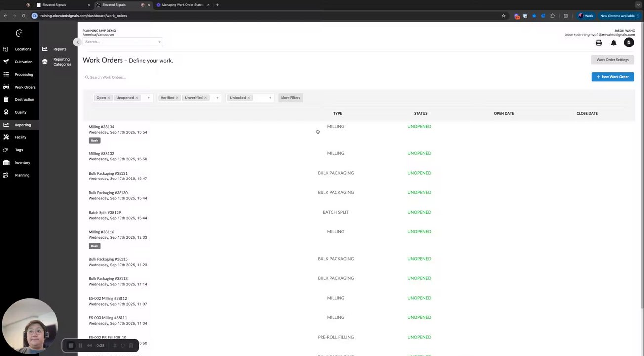Click PRE-ROLL FILLING type cell
This screenshot has width=644, height=356.
336,337
